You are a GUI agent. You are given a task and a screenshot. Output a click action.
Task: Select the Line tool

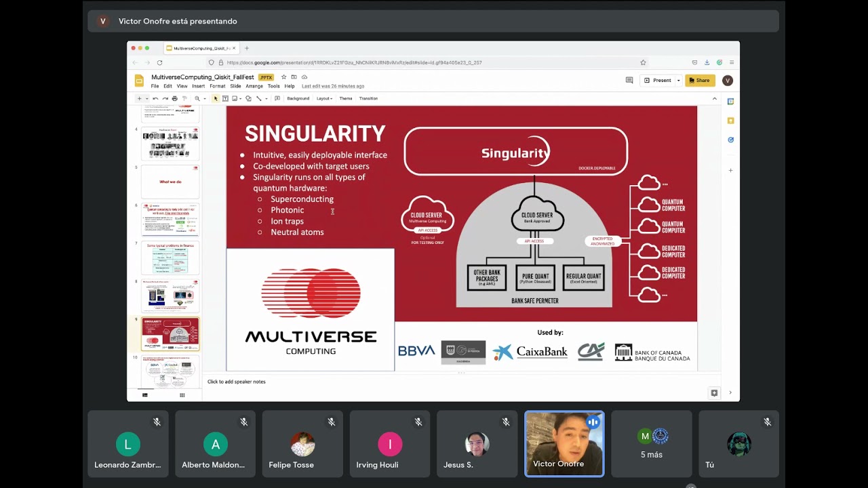(x=258, y=98)
